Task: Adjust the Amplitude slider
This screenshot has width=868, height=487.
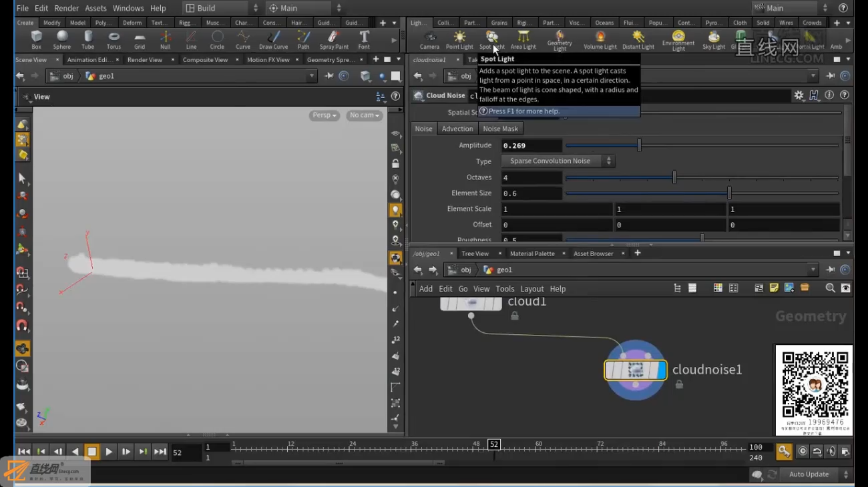Action: [702, 145]
